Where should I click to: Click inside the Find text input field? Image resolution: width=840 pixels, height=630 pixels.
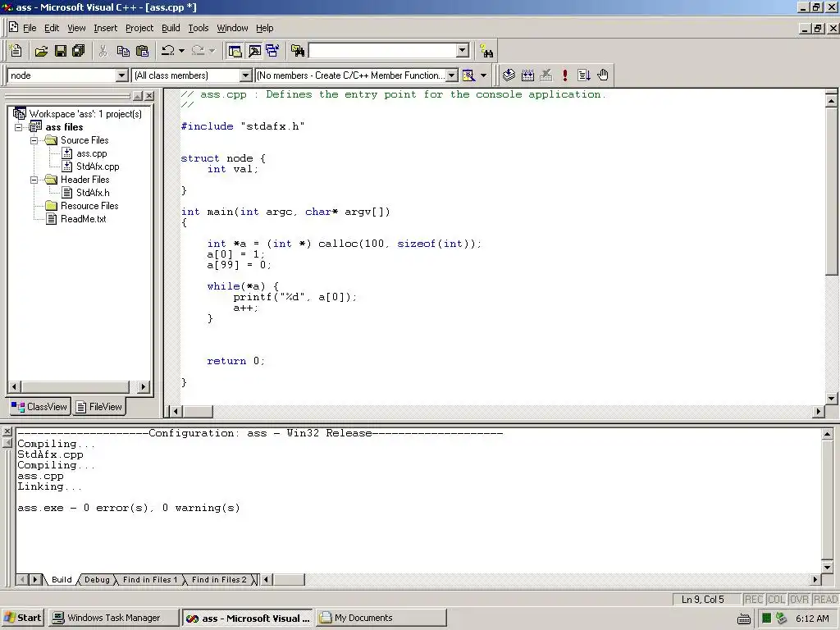(383, 50)
